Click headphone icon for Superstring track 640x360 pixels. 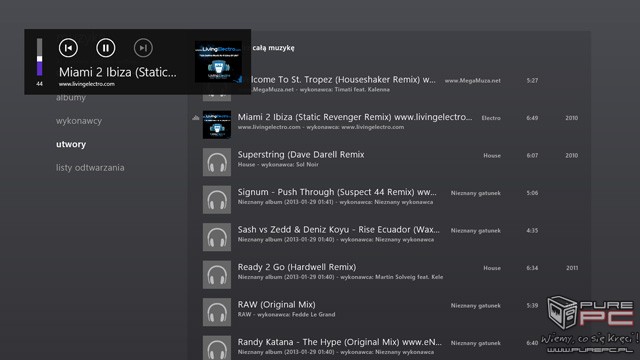(217, 162)
